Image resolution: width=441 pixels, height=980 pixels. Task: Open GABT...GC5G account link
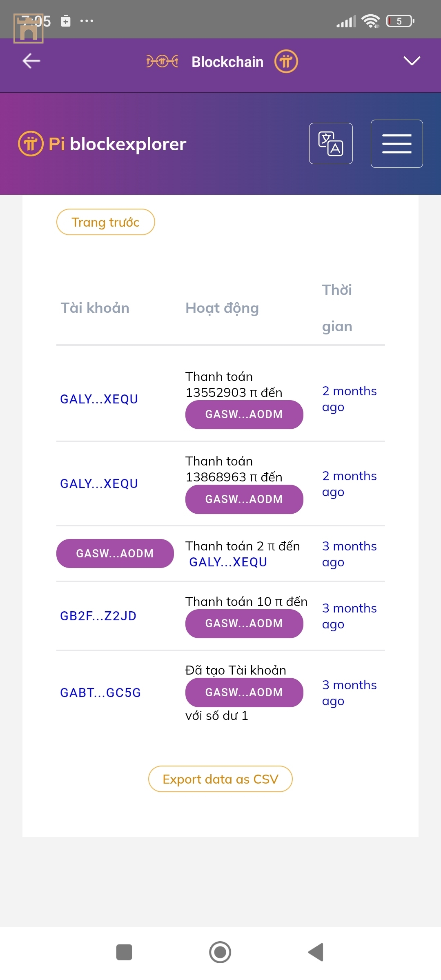[x=100, y=693]
